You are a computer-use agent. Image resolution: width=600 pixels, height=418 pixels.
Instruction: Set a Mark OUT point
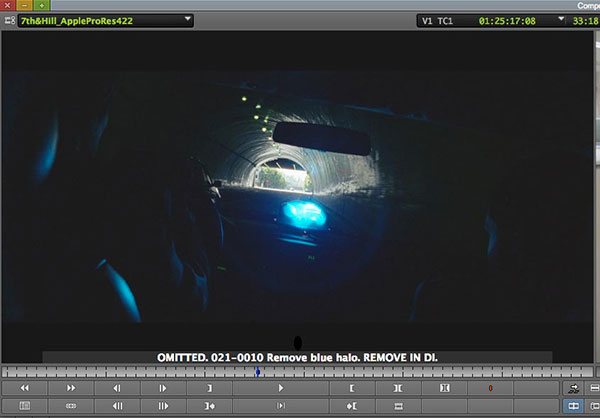pos(209,388)
